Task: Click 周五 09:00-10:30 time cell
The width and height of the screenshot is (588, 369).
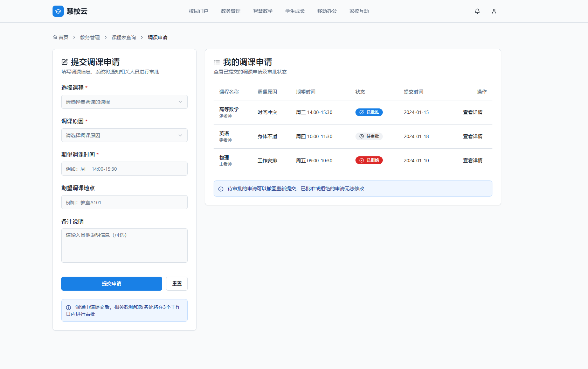Action: click(314, 161)
